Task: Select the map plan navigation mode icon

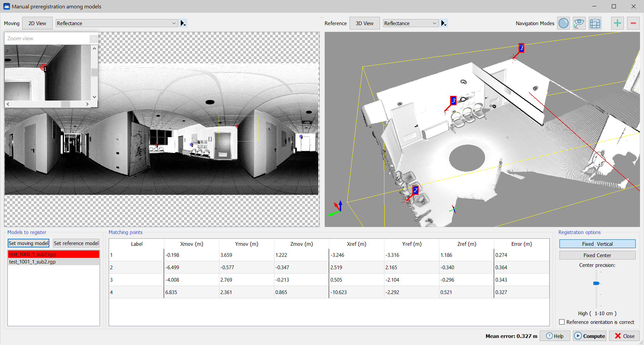Action: [x=595, y=23]
